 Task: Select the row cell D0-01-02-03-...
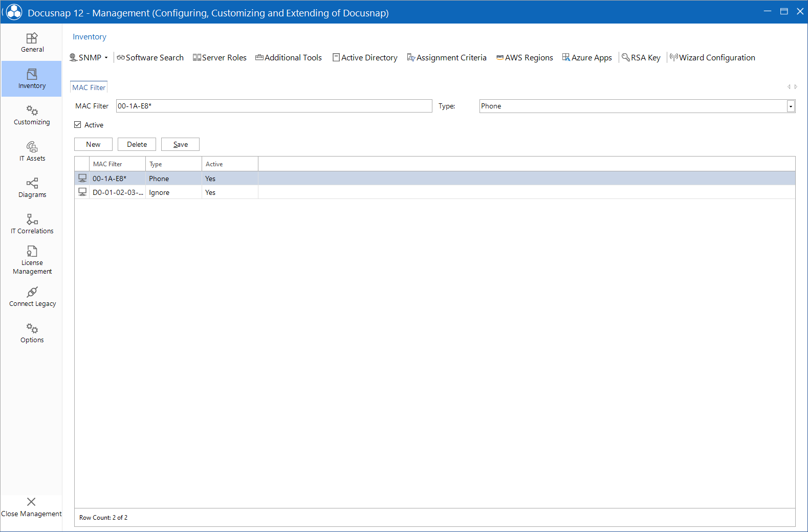[117, 192]
